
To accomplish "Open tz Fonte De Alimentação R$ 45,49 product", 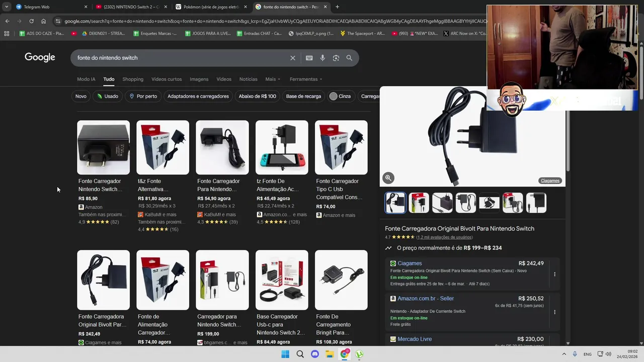I will coord(282,172).
